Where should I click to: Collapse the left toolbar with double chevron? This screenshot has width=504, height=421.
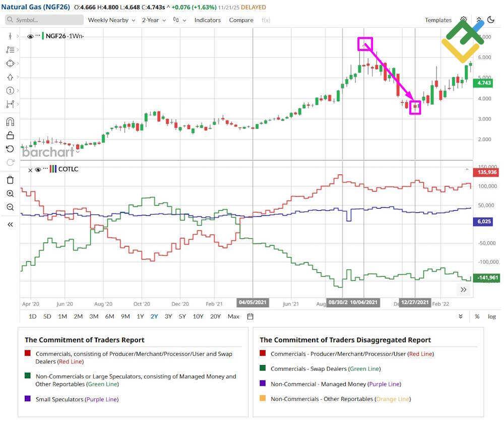click(x=10, y=224)
